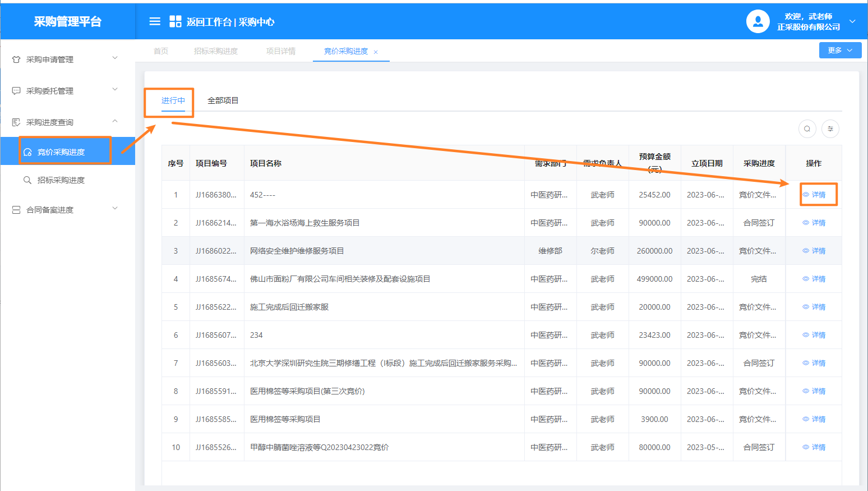
Task: Switch to the 全部项目 tab
Action: (223, 100)
